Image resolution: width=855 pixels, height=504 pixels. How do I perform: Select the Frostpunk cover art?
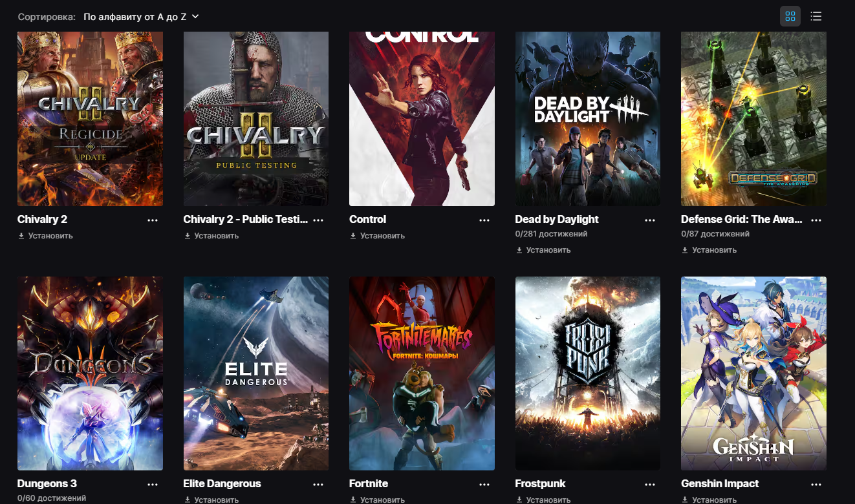click(588, 373)
